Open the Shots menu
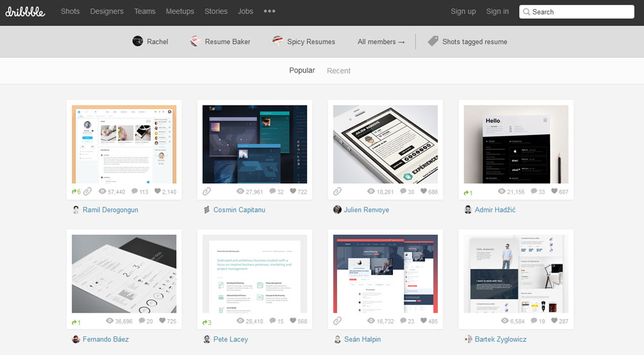Viewport: 644px width, 355px height. [70, 12]
